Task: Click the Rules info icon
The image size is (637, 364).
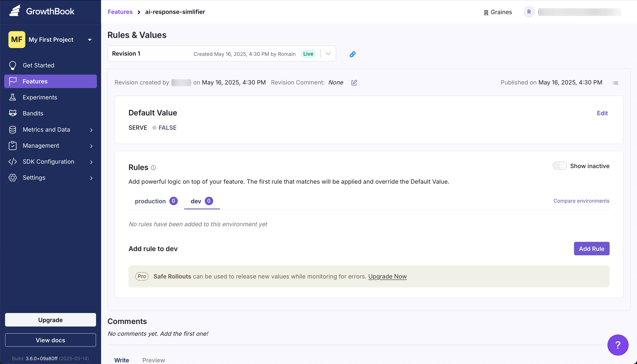Action: [x=154, y=168]
